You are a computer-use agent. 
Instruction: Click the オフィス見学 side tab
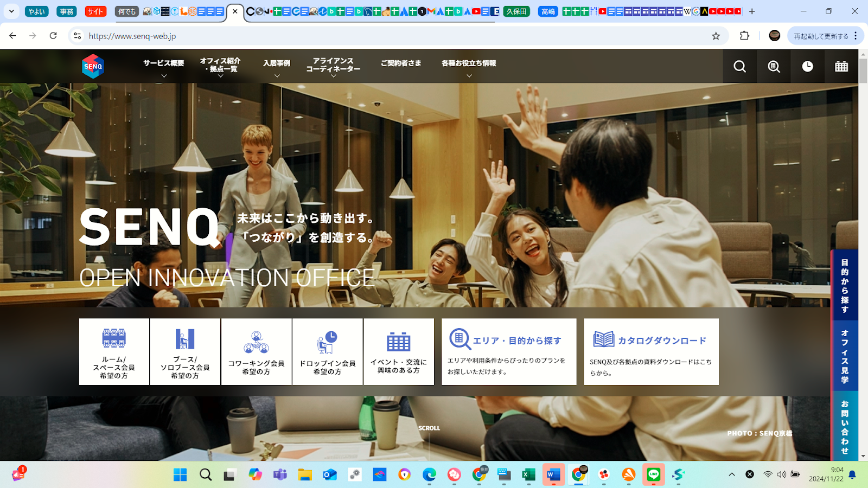coord(845,356)
